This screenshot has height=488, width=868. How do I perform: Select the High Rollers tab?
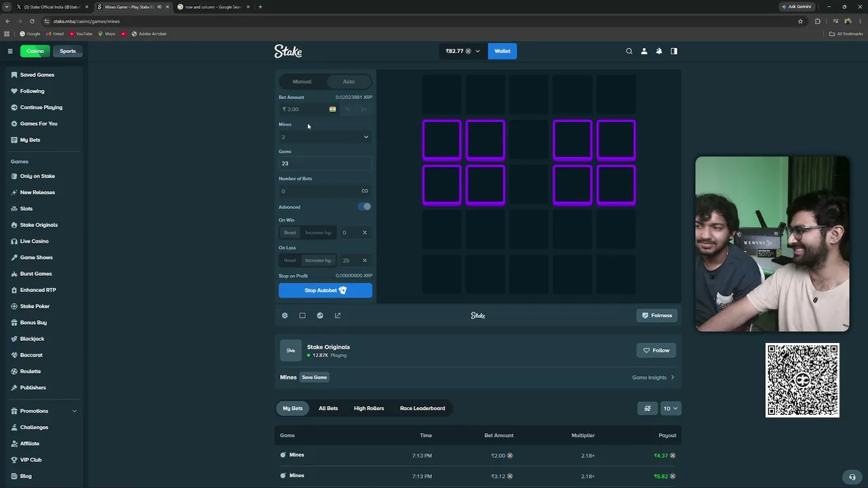pyautogui.click(x=369, y=408)
